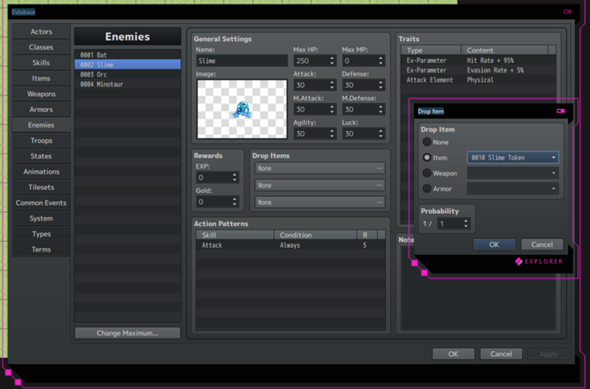Close the Database window
The height and width of the screenshot is (389, 590).
point(567,12)
